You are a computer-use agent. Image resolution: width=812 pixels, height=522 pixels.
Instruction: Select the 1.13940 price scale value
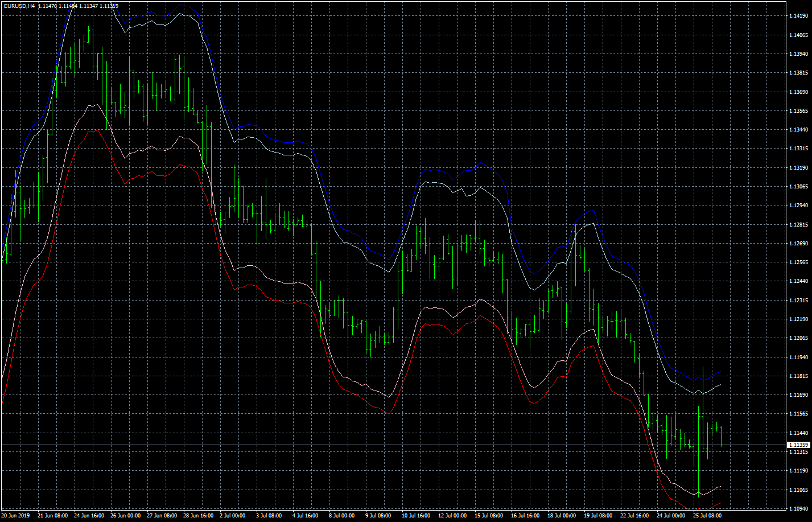798,54
